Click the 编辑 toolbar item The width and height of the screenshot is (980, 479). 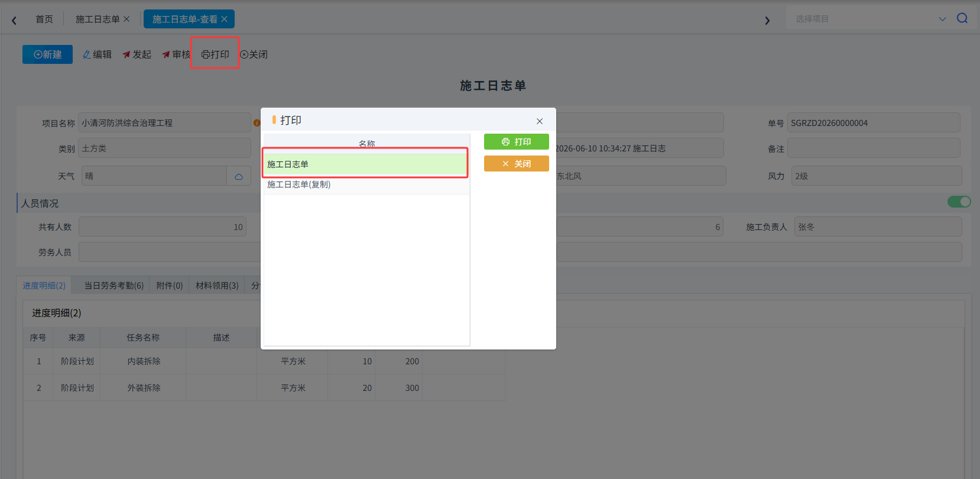[97, 54]
